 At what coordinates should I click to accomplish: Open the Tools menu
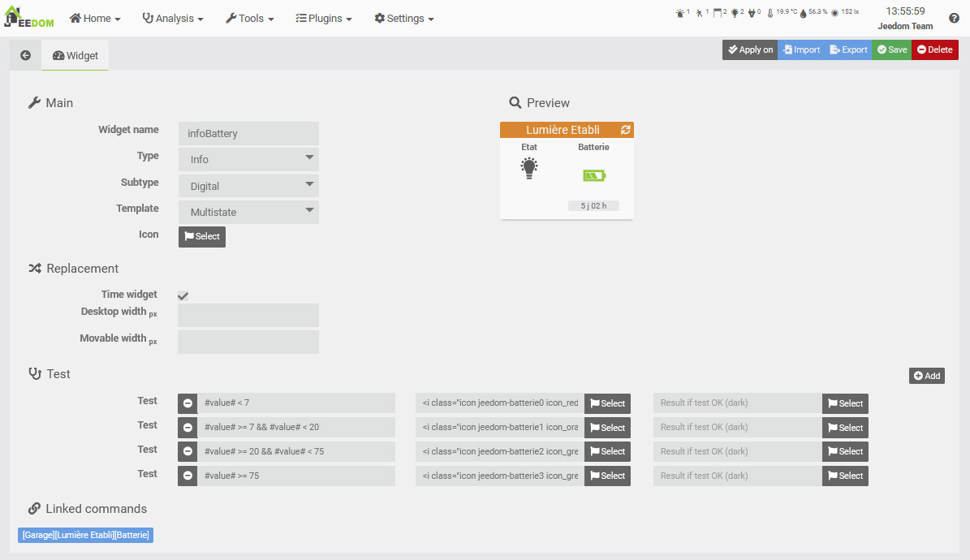[x=250, y=19]
